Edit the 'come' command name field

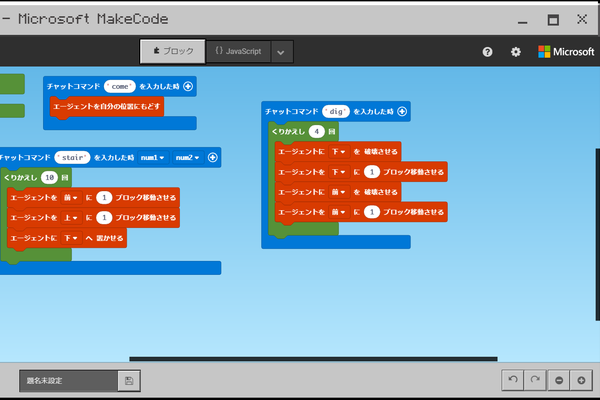(120, 87)
